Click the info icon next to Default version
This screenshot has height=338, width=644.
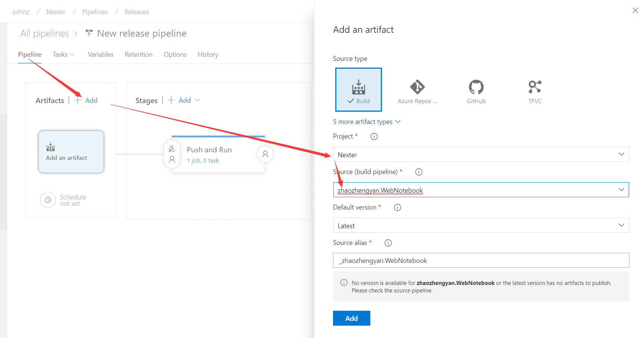pos(397,207)
